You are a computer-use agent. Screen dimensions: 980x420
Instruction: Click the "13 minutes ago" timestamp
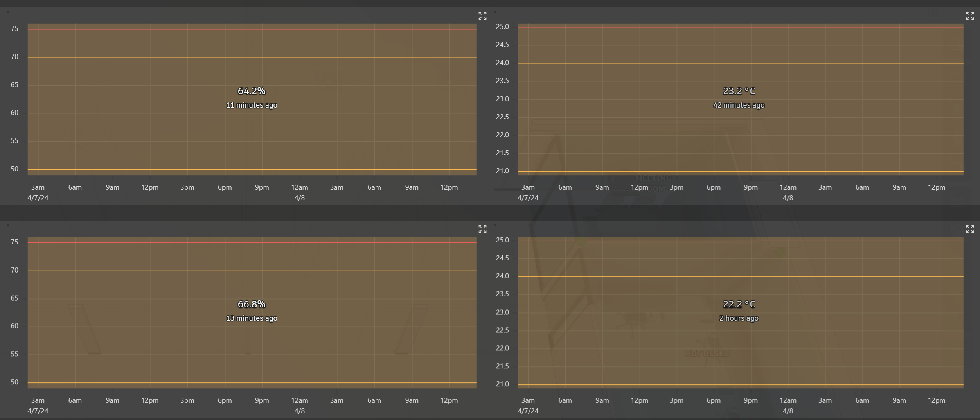pos(252,318)
